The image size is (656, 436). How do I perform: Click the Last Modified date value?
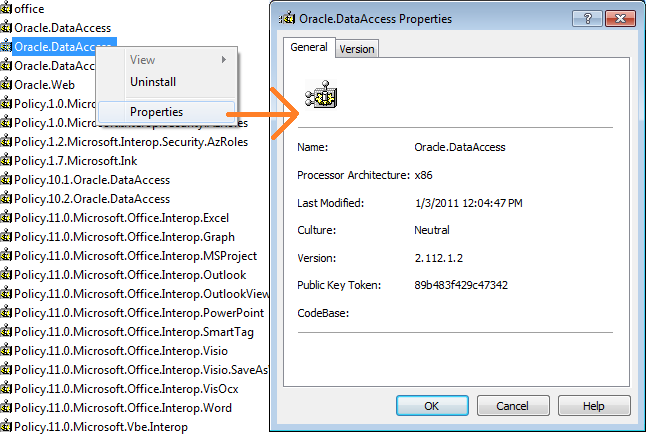point(469,203)
